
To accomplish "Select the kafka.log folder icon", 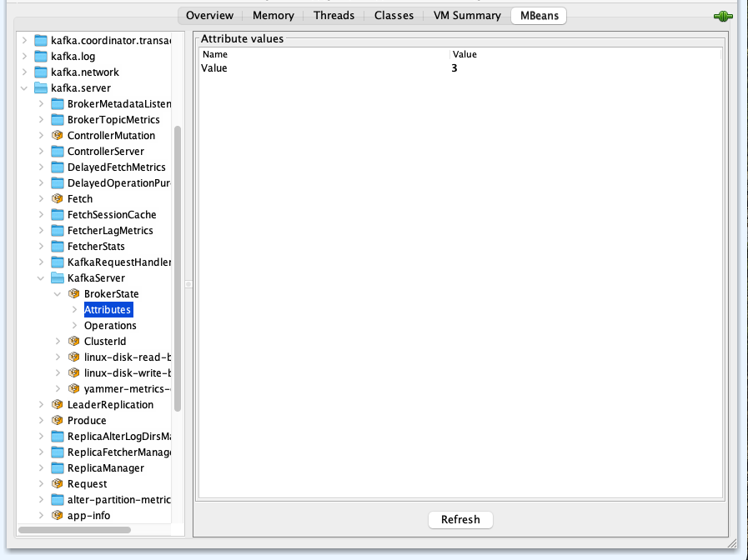I will point(41,56).
